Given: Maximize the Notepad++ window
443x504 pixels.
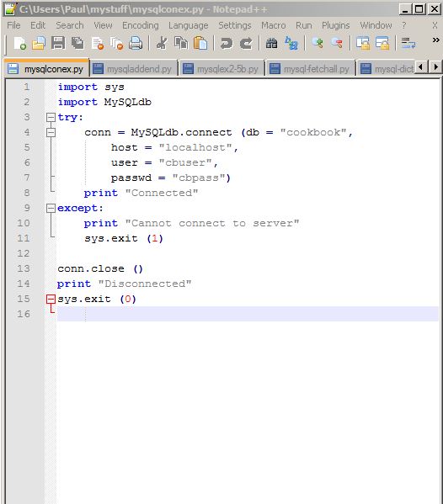Looking at the screenshot, I should click(419, 8).
